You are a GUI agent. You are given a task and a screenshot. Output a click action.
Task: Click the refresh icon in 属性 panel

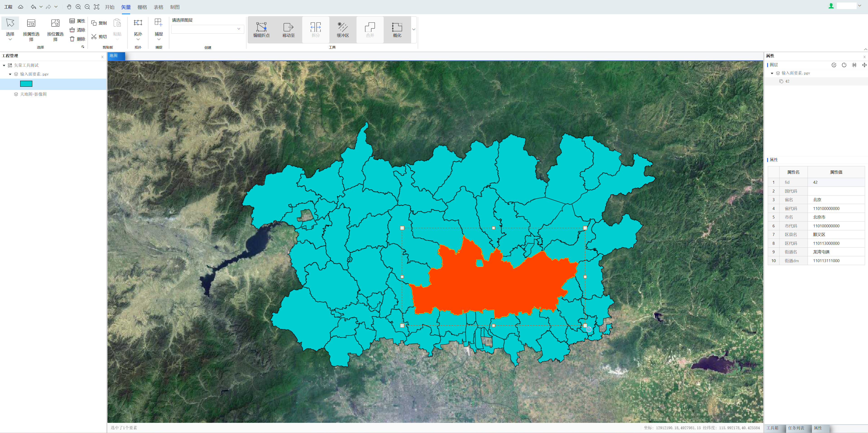click(x=844, y=65)
